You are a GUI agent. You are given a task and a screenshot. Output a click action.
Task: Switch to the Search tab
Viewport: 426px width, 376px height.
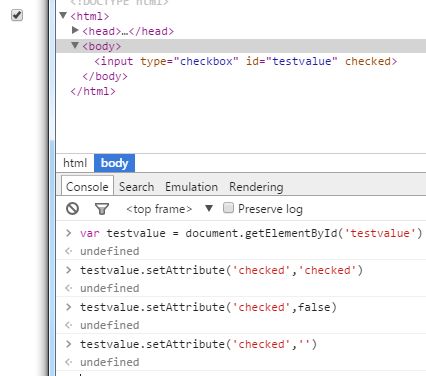tap(137, 187)
